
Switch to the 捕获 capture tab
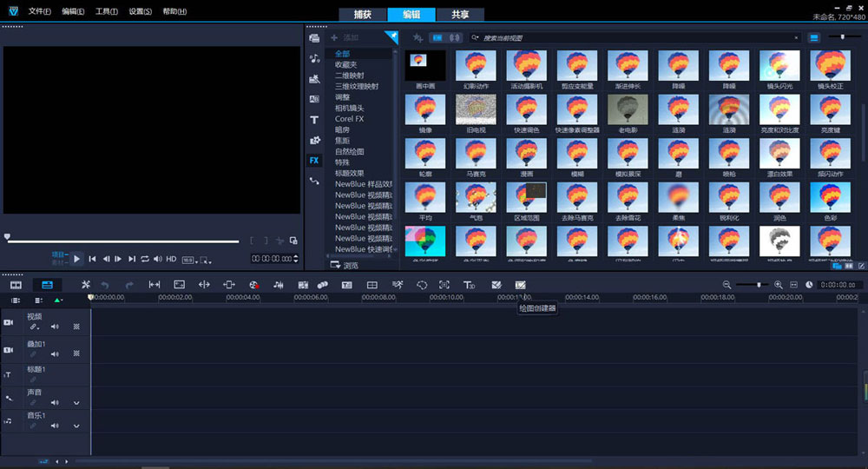point(363,15)
